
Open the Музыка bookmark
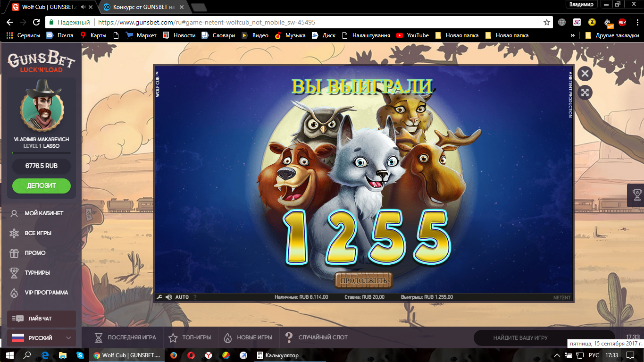pos(290,35)
